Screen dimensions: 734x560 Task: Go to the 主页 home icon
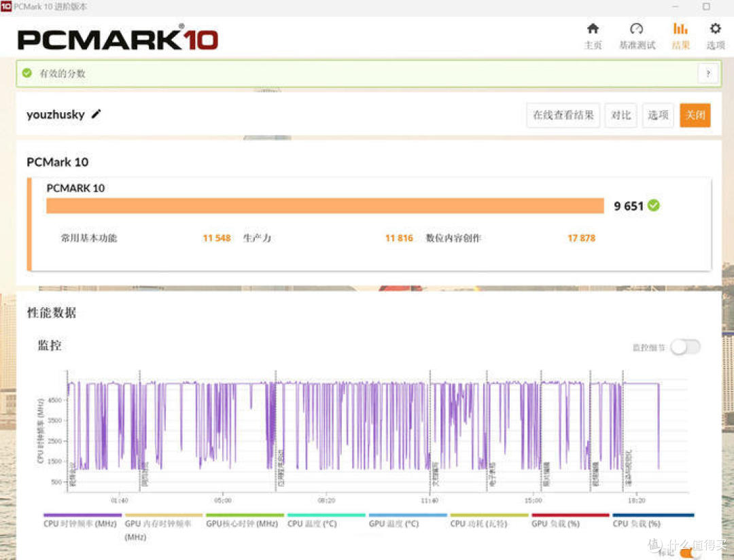[x=593, y=29]
